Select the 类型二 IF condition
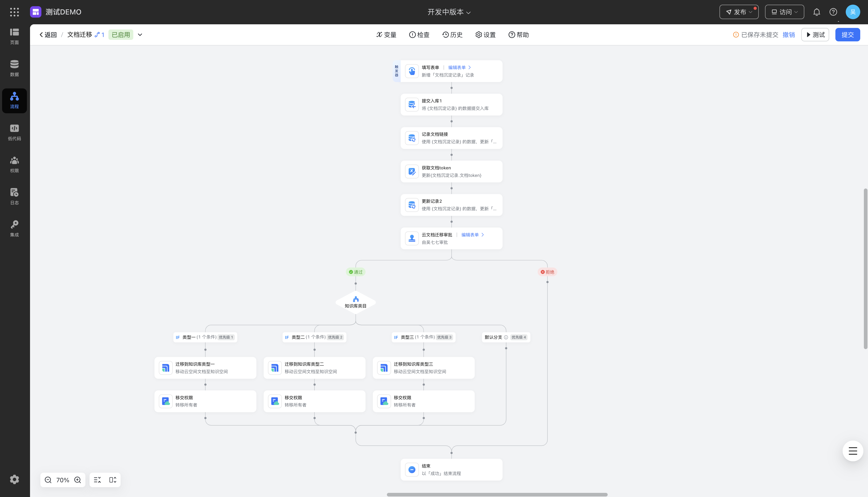Viewport: 868px width, 497px height. point(314,337)
